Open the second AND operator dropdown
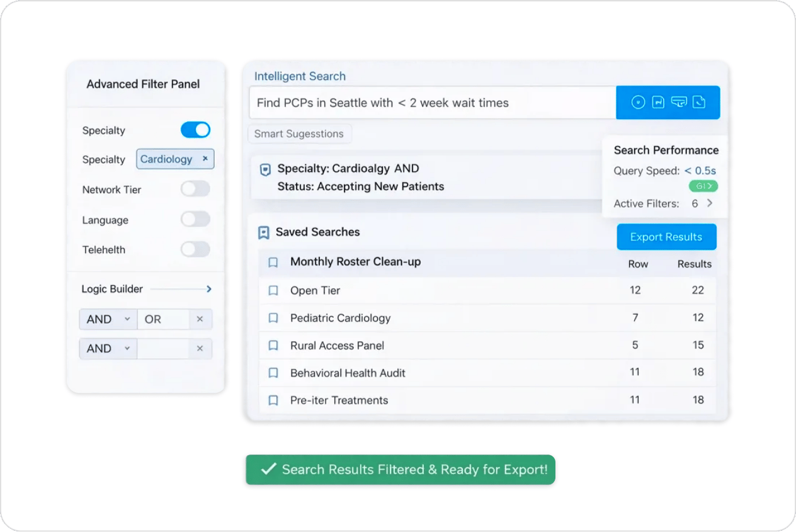796x532 pixels. (108, 348)
